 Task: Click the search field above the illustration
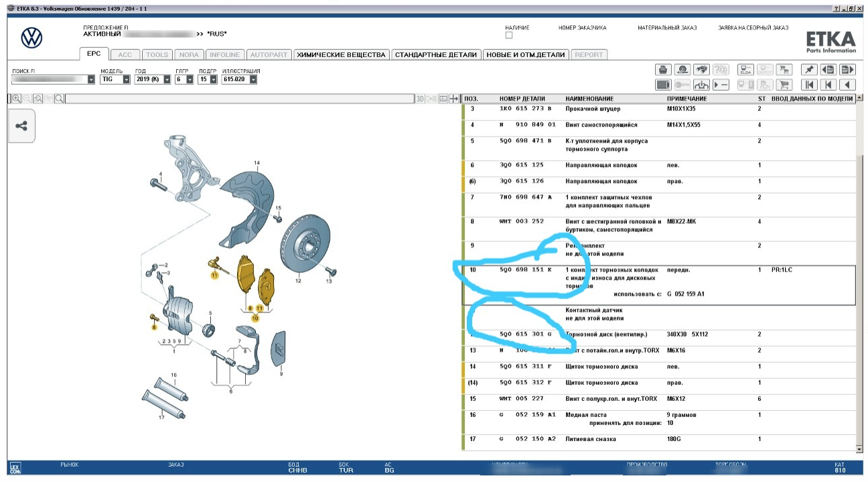tap(239, 99)
